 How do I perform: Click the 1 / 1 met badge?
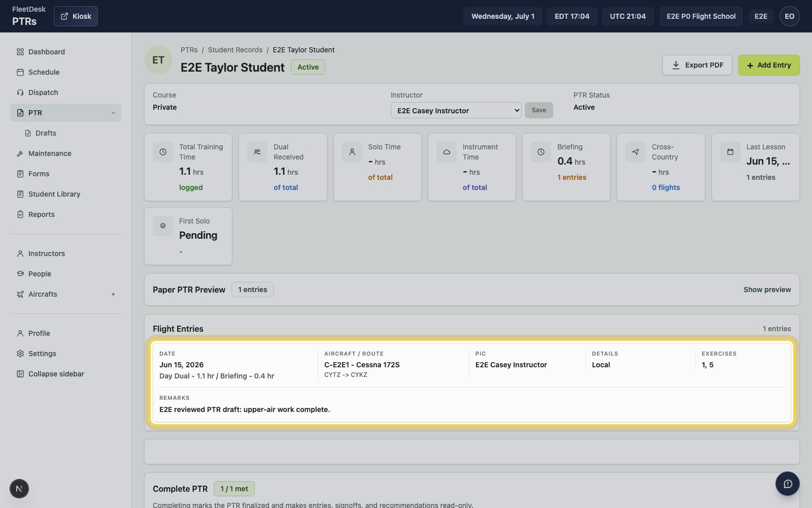coord(234,489)
